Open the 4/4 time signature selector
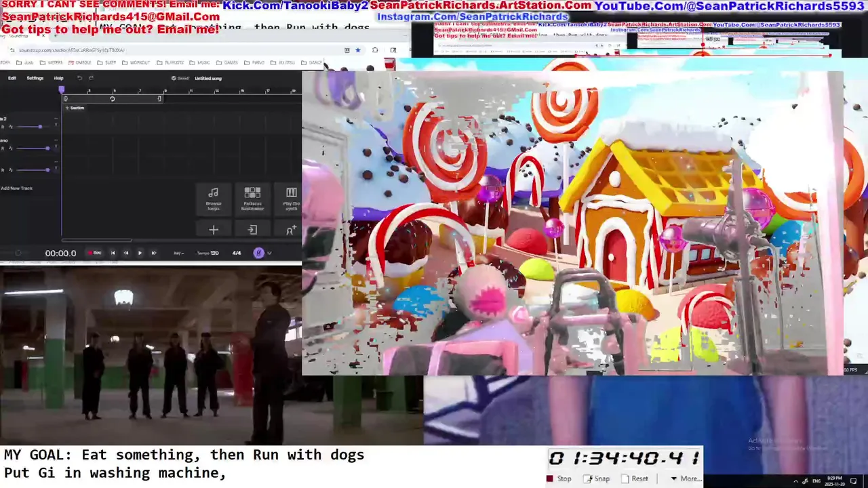 237,253
